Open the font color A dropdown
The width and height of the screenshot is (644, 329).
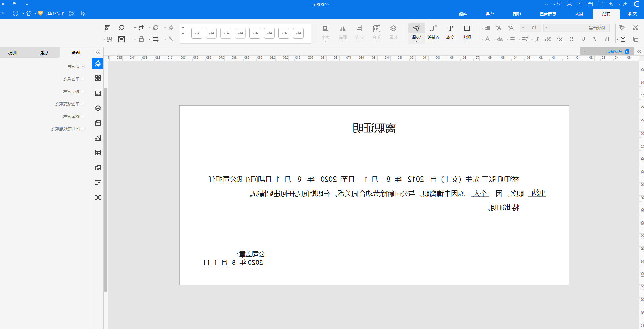[x=486, y=39]
